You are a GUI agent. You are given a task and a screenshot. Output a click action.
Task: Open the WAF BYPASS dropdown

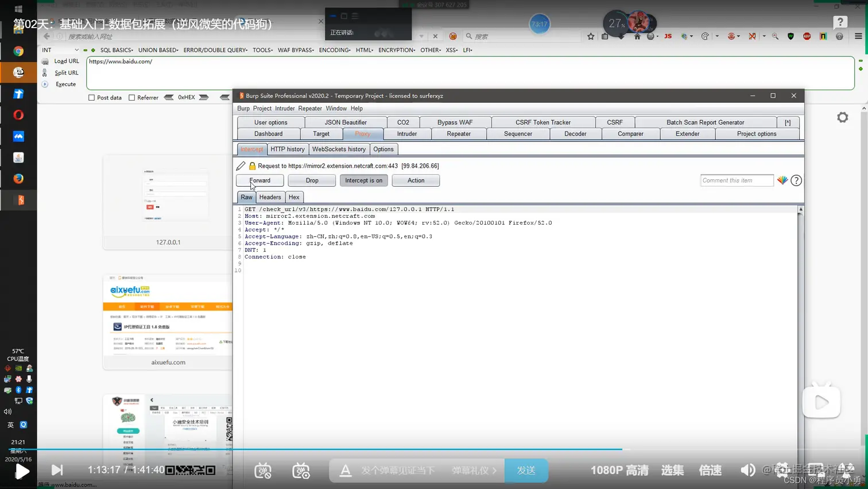296,50
